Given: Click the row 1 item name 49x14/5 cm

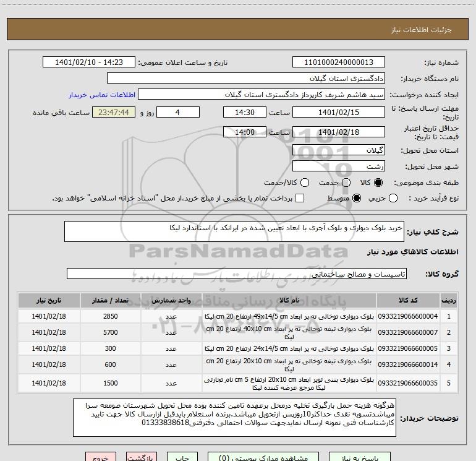Looking at the screenshot, I should pyautogui.click(x=289, y=316).
